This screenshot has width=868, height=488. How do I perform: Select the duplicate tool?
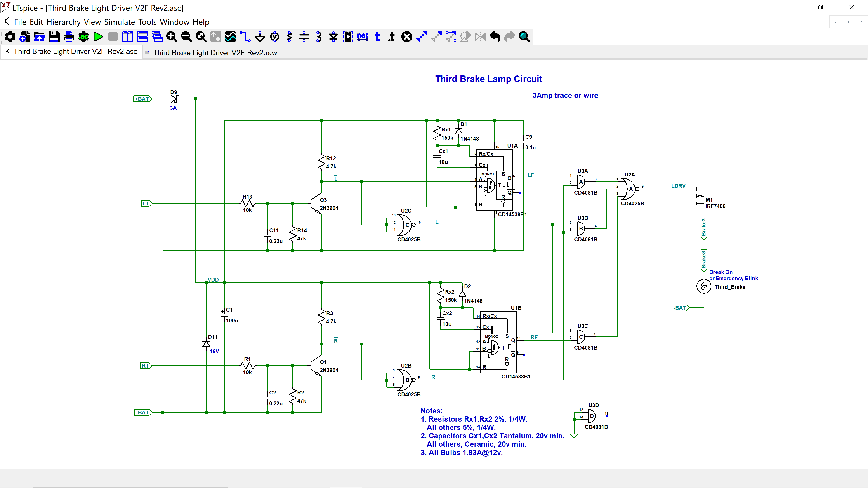coord(422,37)
